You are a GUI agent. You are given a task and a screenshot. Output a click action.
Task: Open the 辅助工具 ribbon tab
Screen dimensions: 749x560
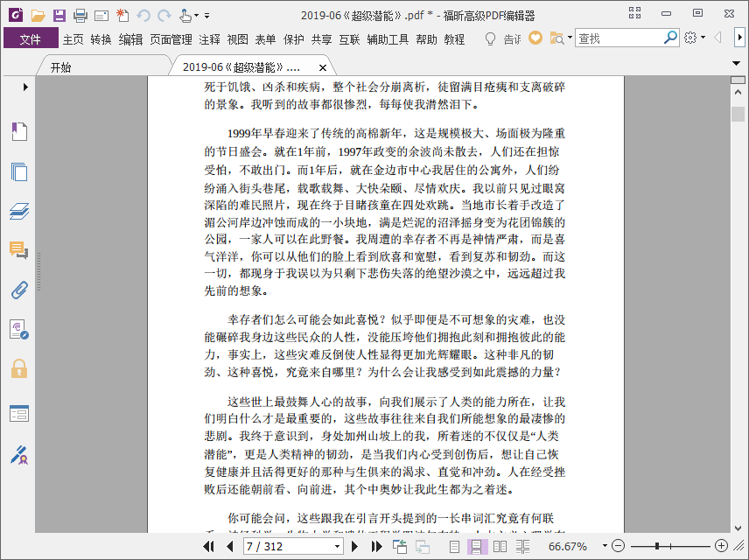388,39
